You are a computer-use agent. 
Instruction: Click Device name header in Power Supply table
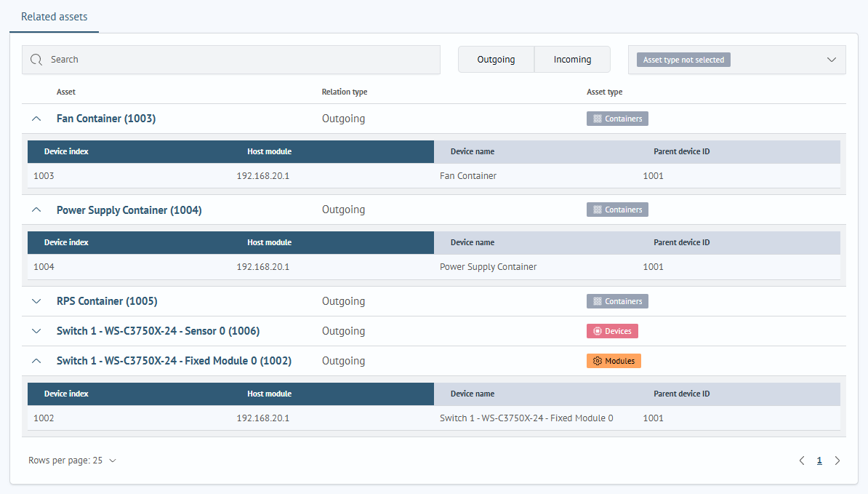tap(473, 242)
